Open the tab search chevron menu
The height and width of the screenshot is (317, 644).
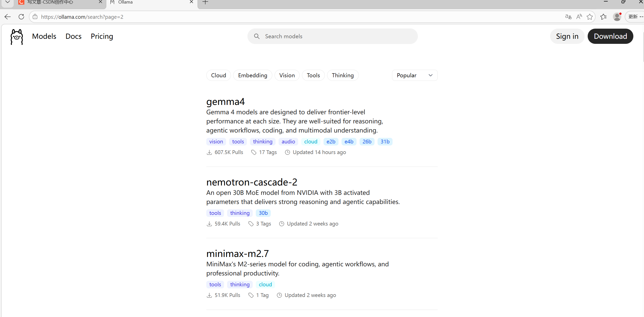(x=8, y=2)
